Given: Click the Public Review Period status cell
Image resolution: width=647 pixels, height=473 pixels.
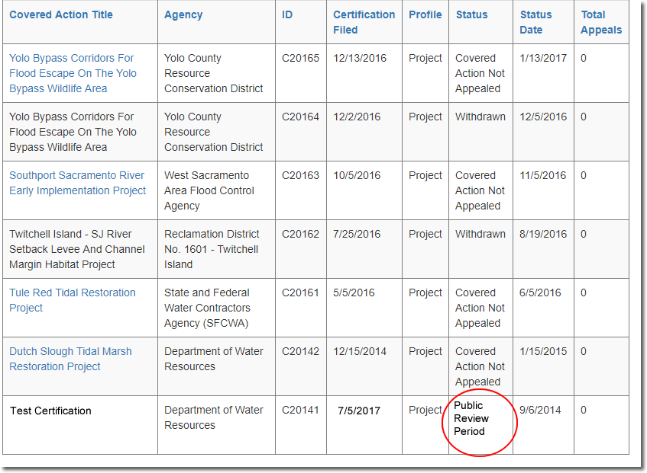Looking at the screenshot, I should click(x=471, y=418).
